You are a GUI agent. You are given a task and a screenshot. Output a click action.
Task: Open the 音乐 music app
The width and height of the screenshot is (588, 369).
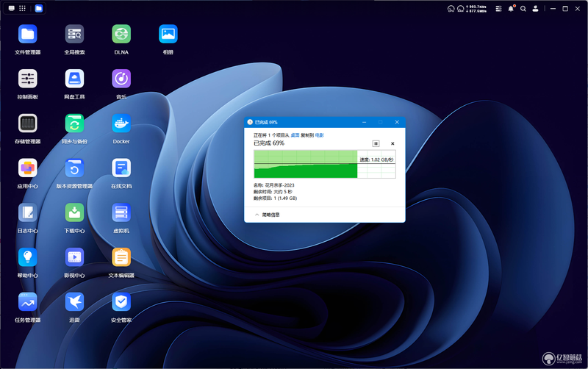point(121,79)
